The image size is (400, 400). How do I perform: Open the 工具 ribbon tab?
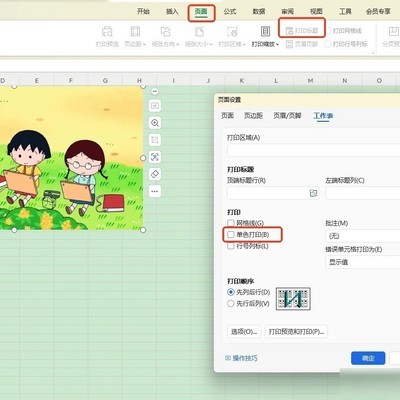(x=345, y=12)
